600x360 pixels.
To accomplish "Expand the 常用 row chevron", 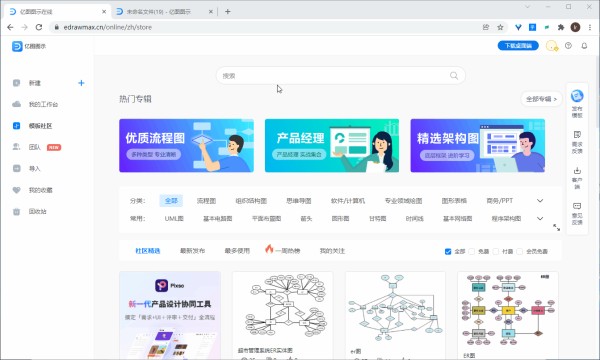I will pyautogui.click(x=540, y=218).
